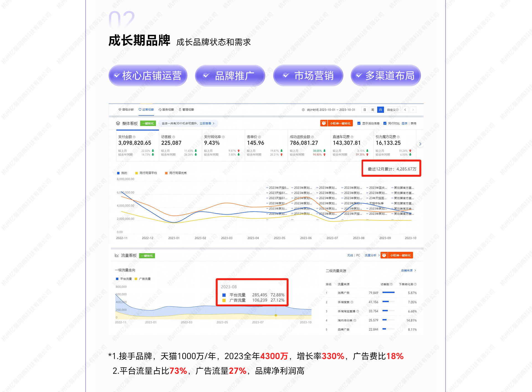This screenshot has height=392, width=532.
Task: Click checkmark icon on 市场营销 pill
Action: [x=286, y=75]
